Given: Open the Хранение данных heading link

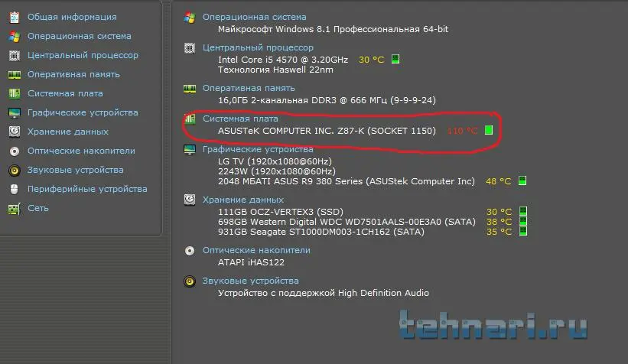Looking at the screenshot, I should coord(242,200).
